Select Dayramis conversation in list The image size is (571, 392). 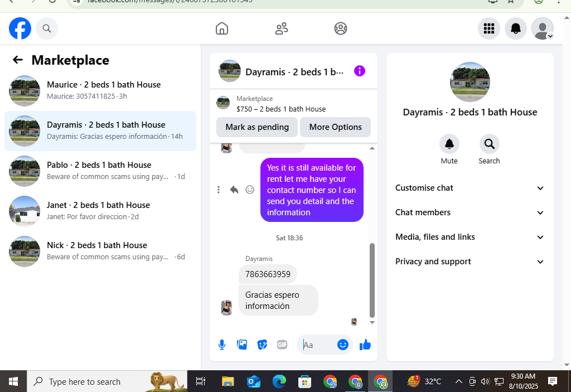coord(100,131)
